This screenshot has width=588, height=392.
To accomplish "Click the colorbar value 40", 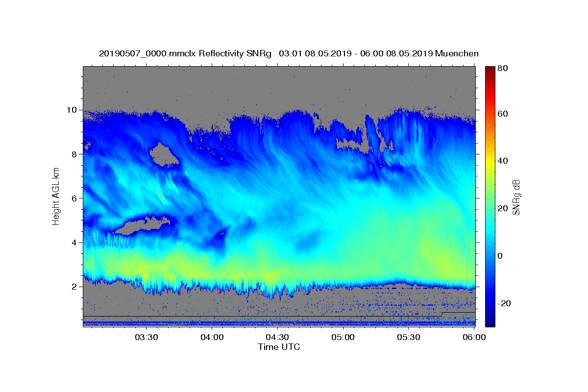I will pos(503,161).
